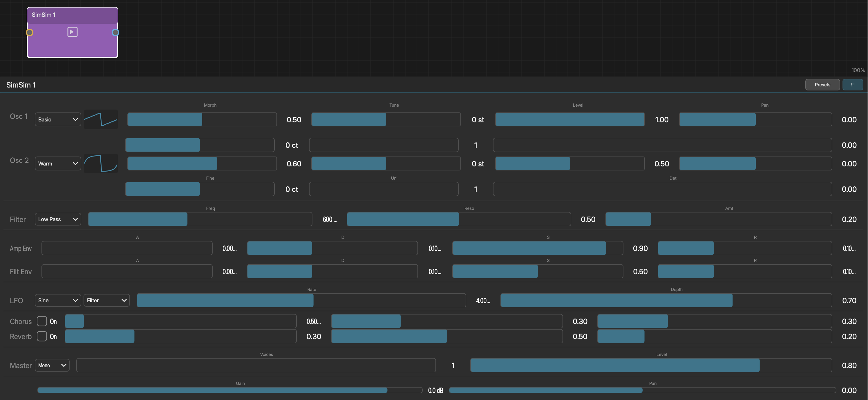The height and width of the screenshot is (400, 868).
Task: Click the Master Voices slider
Action: tap(256, 365)
